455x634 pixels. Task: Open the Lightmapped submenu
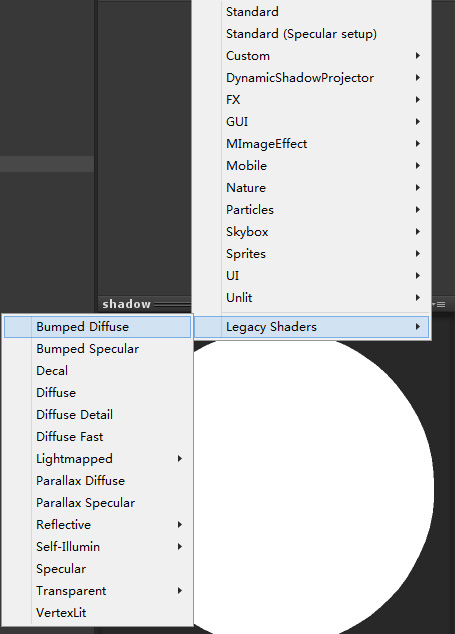[x=97, y=459]
